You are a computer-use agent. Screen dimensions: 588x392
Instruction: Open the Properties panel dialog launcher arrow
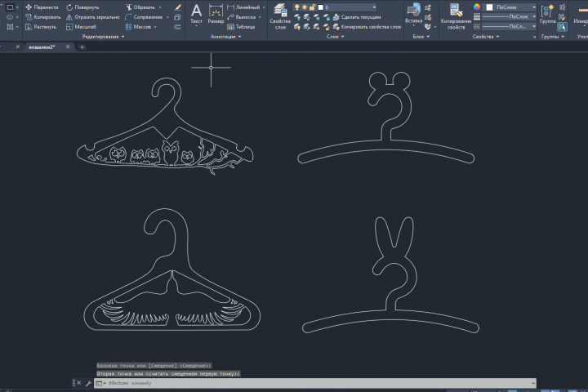pyautogui.click(x=534, y=37)
